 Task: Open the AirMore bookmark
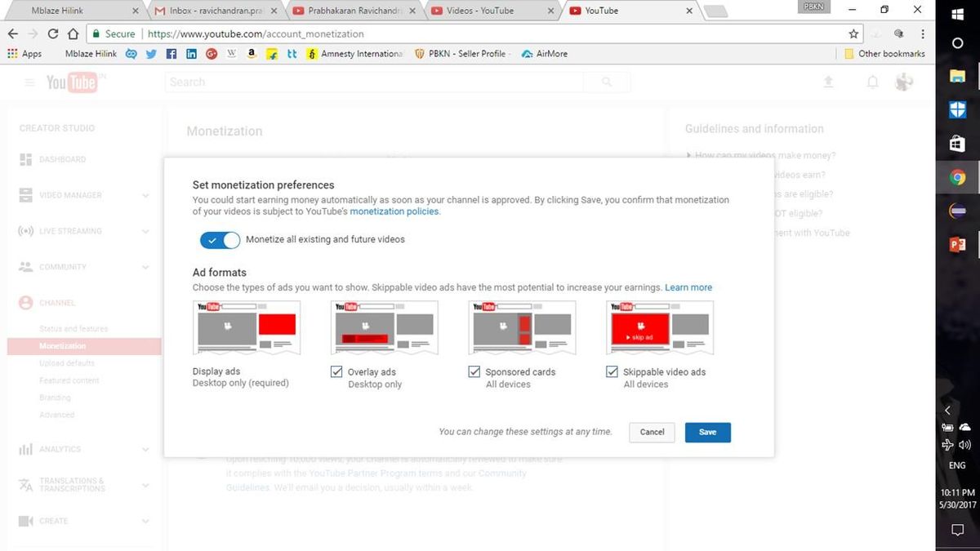point(544,54)
